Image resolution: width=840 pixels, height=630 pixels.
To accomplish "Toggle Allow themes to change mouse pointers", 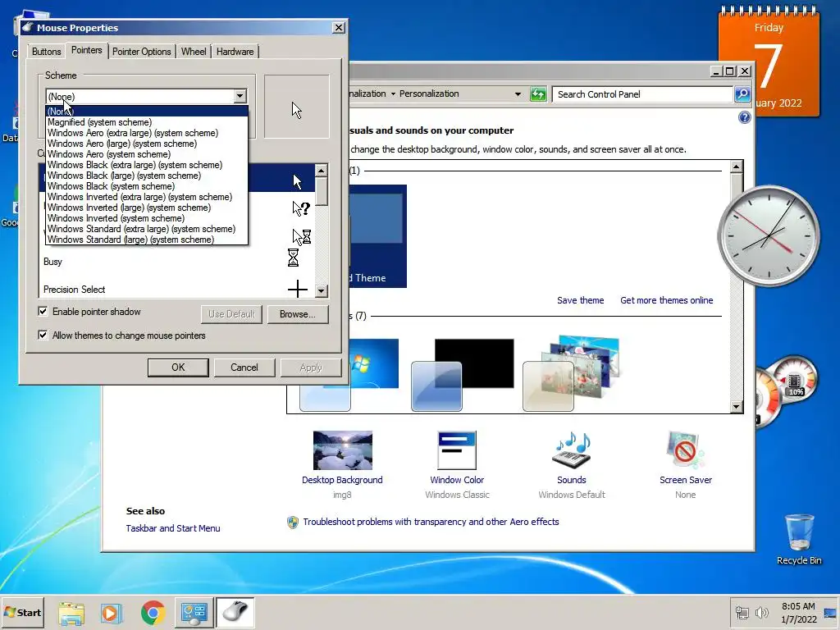I will 43,336.
